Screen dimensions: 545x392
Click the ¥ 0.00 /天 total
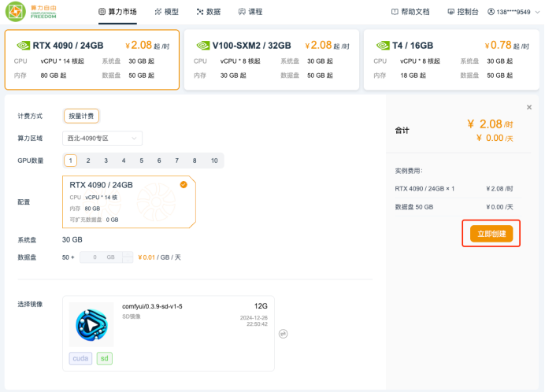click(x=495, y=139)
